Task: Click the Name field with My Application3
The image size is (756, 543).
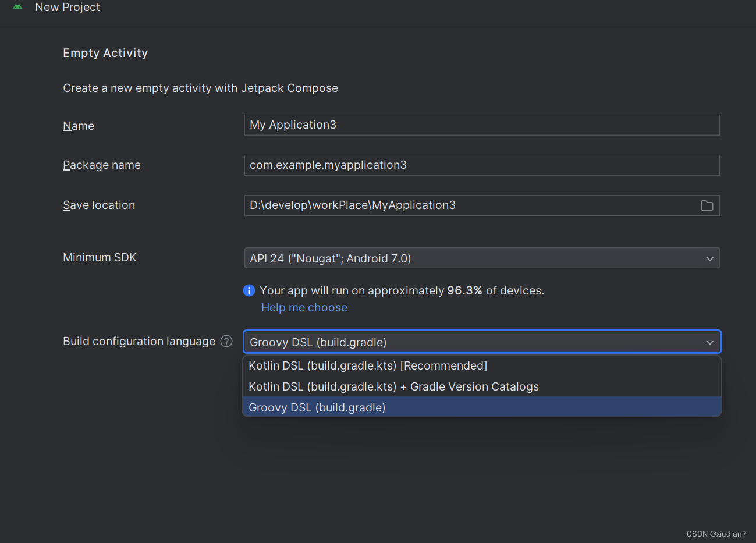Action: 482,125
